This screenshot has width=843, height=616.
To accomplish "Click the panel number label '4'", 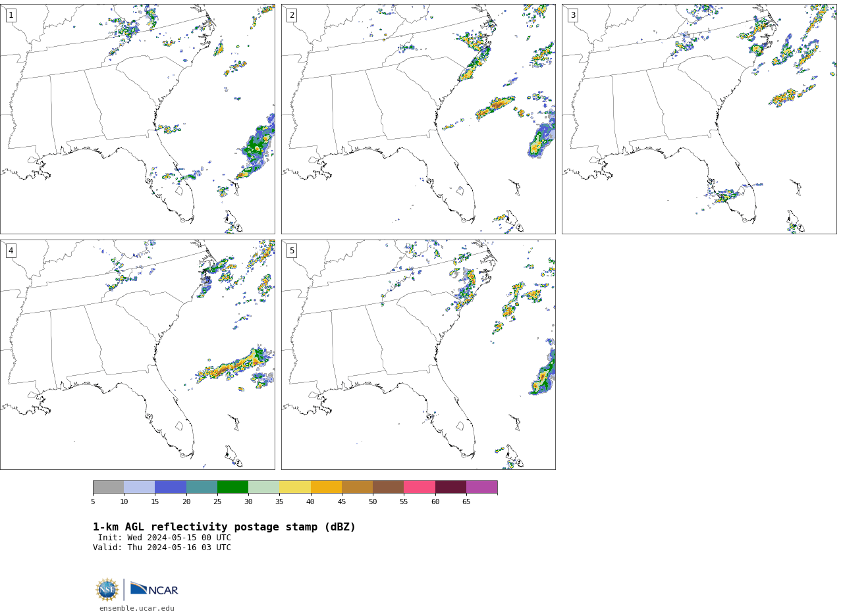I will pos(11,251).
